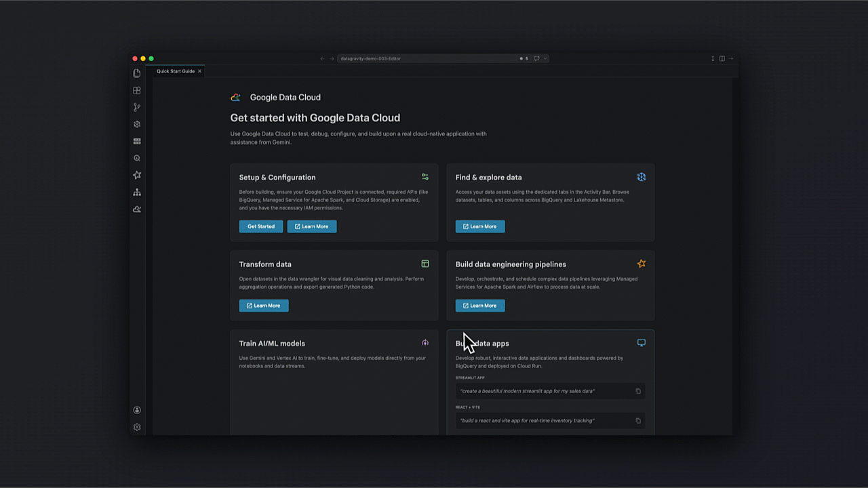The height and width of the screenshot is (488, 868).
Task: Open the Source Control branch icon
Action: tap(137, 107)
